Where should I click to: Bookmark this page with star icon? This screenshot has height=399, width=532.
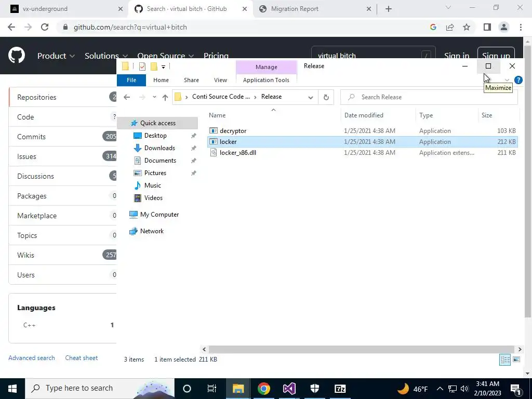click(x=467, y=27)
